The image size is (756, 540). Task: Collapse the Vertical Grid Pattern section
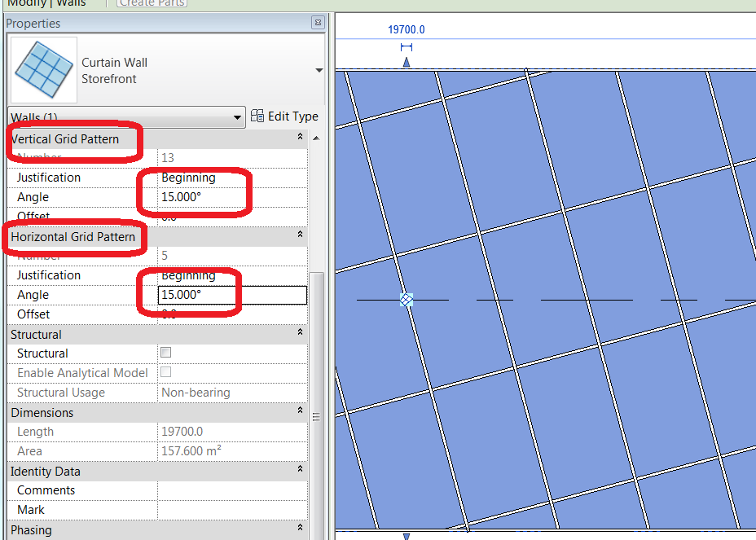point(300,138)
